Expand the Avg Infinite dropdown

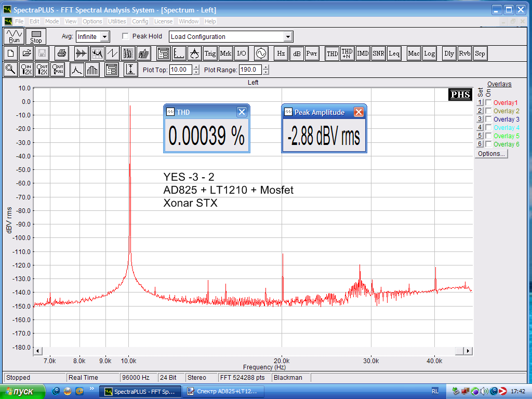tap(104, 37)
